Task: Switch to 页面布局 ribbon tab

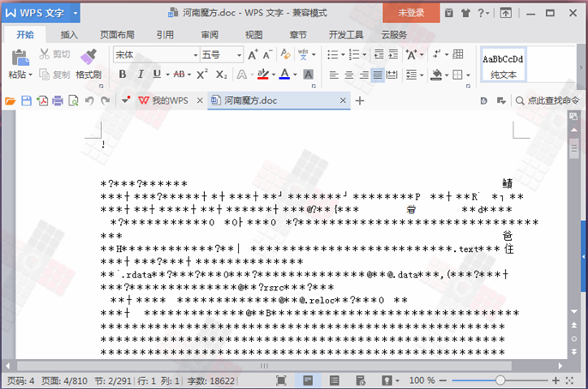Action: (x=117, y=35)
